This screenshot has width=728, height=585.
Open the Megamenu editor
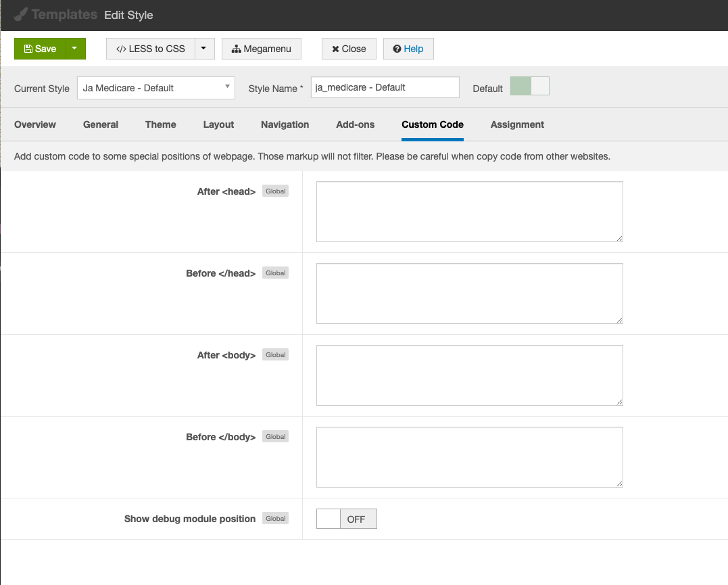261,49
